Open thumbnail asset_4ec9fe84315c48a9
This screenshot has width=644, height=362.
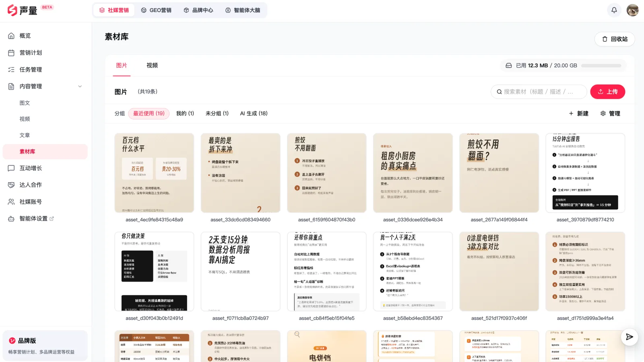click(x=154, y=173)
